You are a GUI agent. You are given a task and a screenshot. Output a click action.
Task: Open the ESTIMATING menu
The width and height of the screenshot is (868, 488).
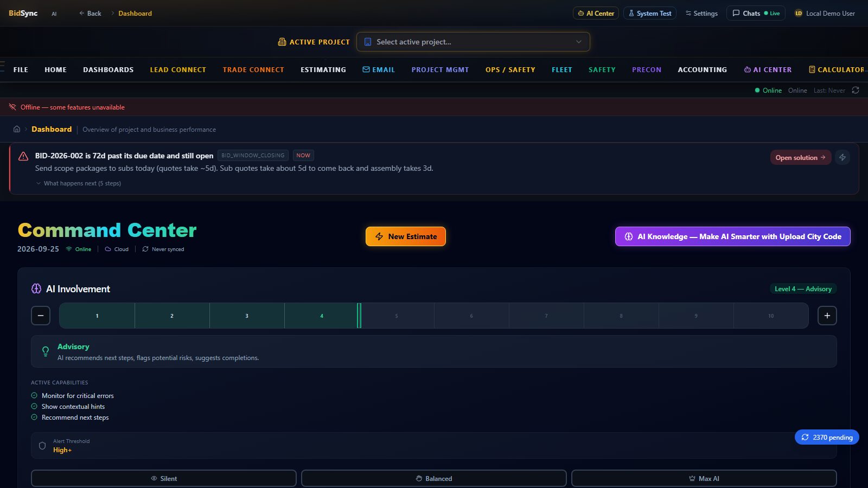323,69
